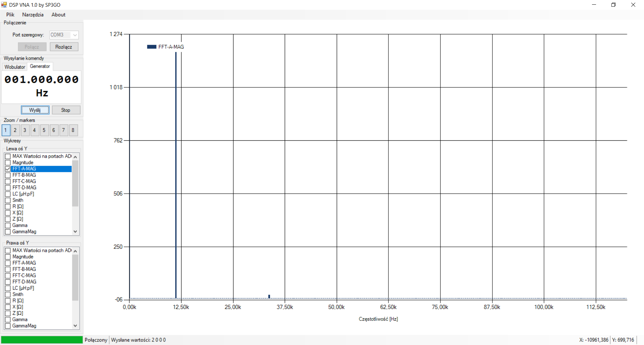Click the Wyślij button
The width and height of the screenshot is (644, 345).
35,110
